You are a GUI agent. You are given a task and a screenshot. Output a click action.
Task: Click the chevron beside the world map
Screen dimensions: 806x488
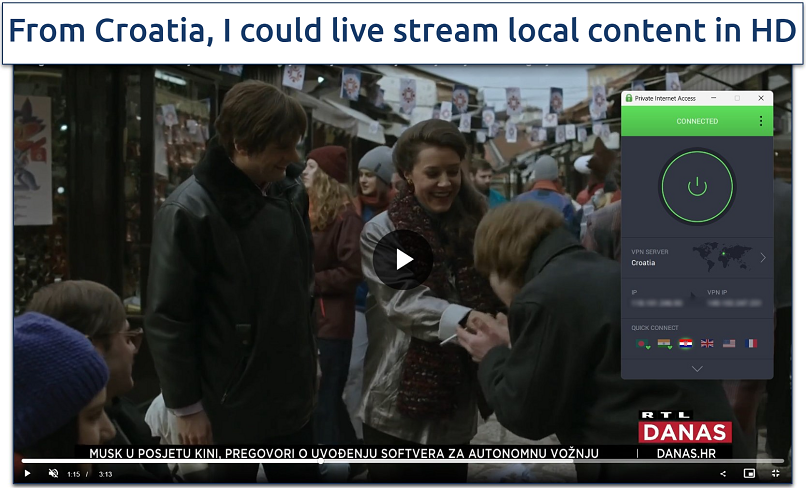point(763,258)
